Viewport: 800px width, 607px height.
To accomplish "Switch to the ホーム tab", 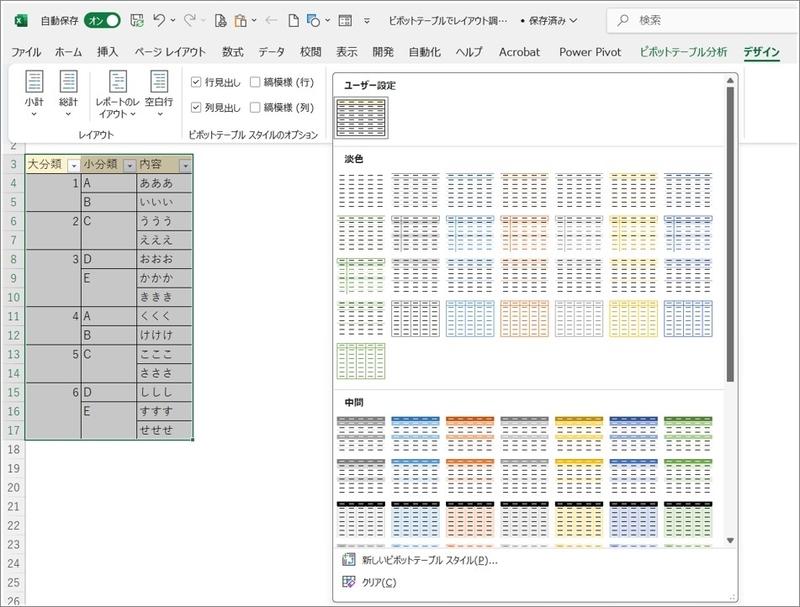I will pyautogui.click(x=68, y=52).
